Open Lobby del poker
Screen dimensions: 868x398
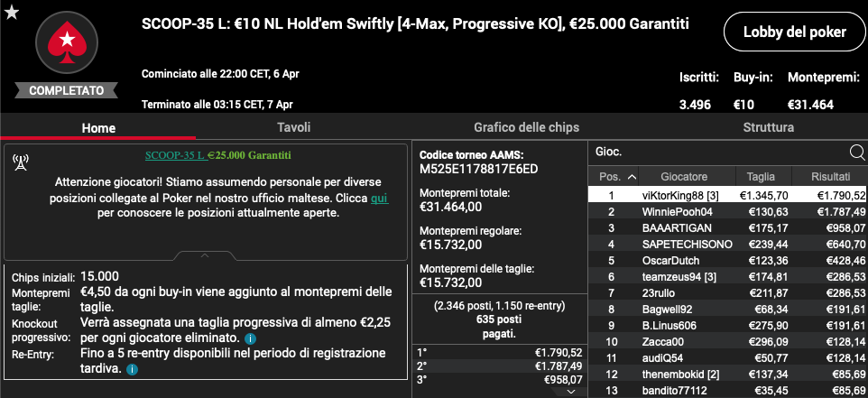(x=794, y=32)
